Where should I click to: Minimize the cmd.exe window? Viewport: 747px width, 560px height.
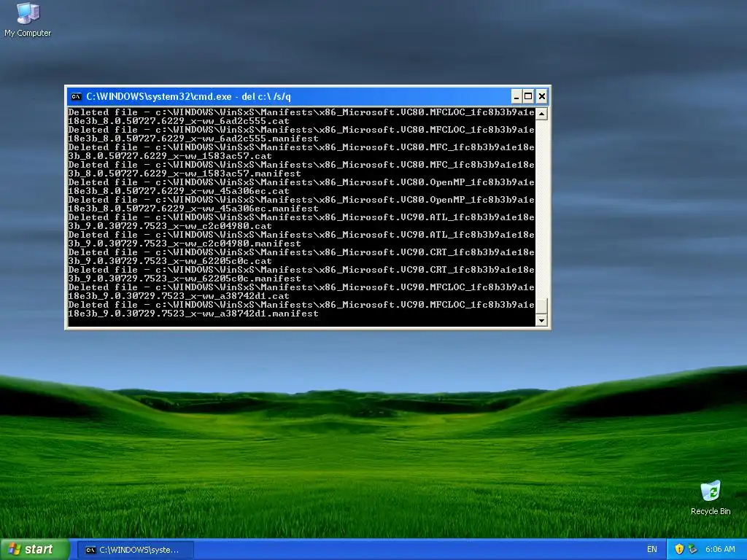[x=516, y=97]
